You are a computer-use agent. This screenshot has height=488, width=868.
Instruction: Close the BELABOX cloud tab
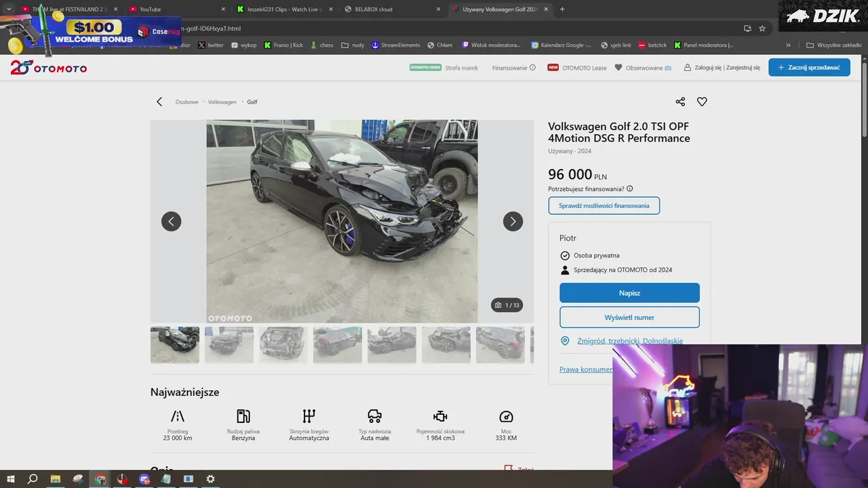[438, 9]
